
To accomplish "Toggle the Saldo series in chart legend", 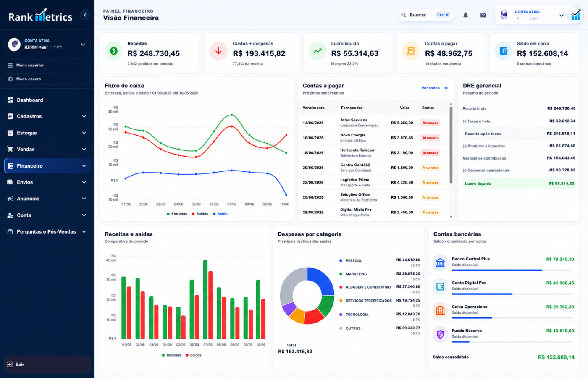I will coord(220,214).
